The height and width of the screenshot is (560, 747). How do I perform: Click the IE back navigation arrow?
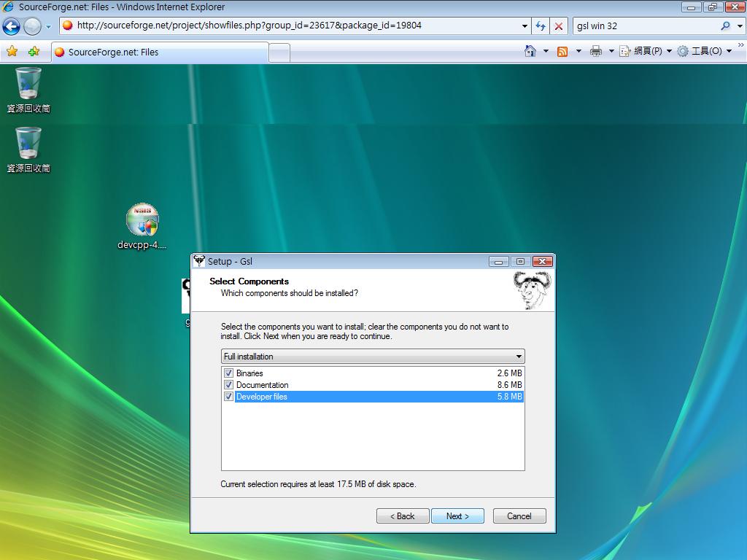tap(11, 26)
